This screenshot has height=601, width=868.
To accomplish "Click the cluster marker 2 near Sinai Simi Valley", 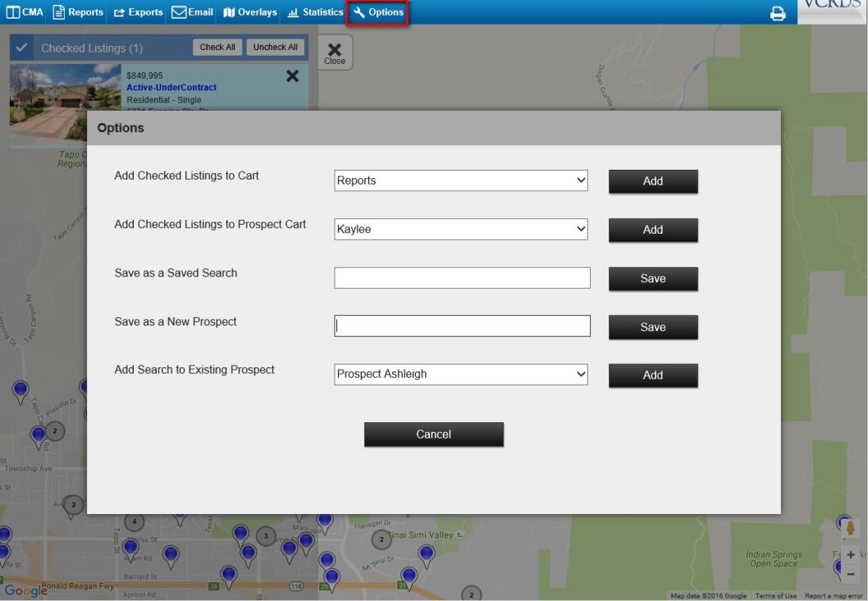I will [381, 539].
